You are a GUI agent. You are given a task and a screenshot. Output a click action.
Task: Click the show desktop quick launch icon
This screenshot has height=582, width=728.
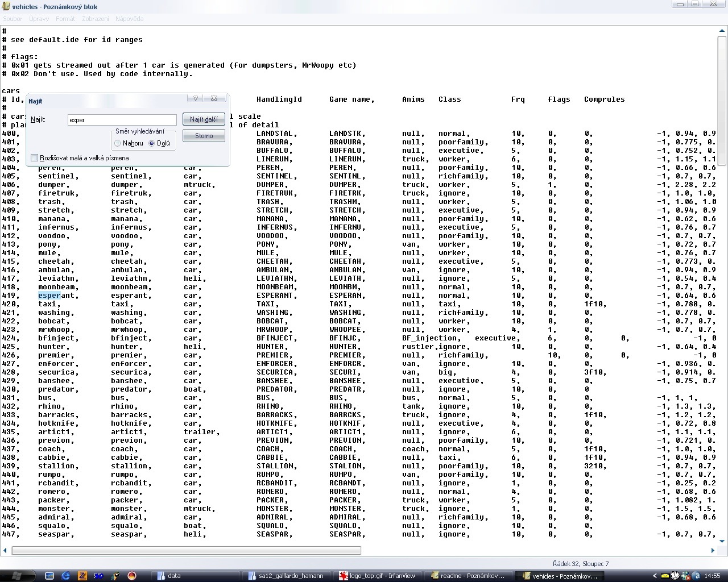(x=49, y=575)
